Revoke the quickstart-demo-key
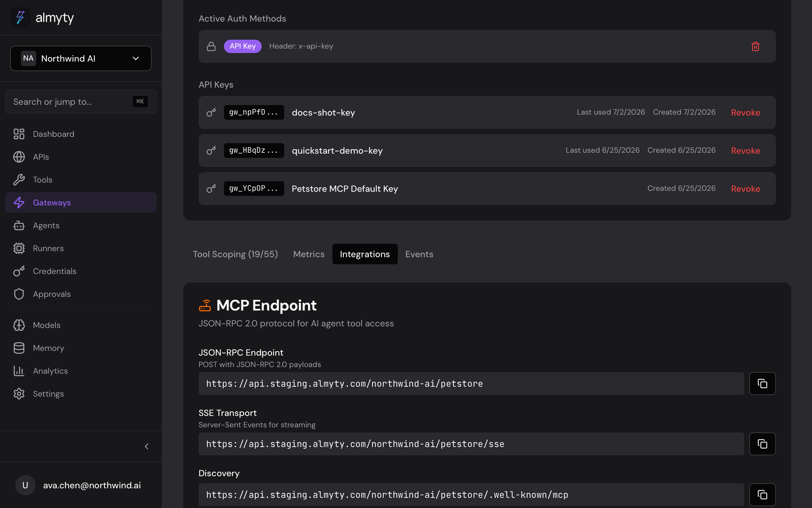Viewport: 812px width, 508px height. click(746, 150)
